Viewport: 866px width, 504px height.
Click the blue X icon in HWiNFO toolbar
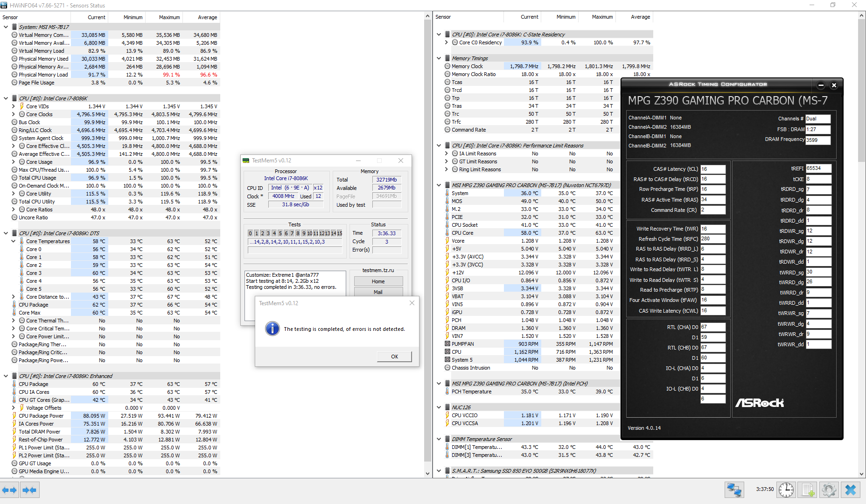[851, 490]
